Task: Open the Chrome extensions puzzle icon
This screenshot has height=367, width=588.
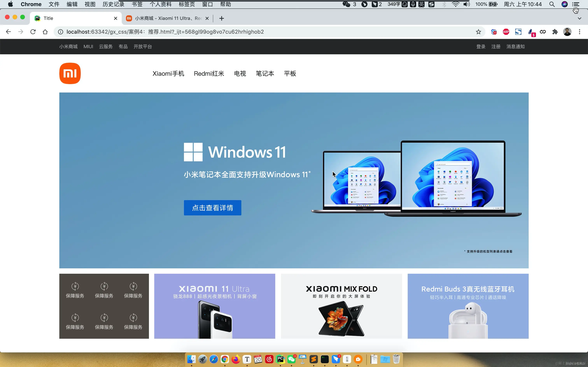Action: (555, 31)
